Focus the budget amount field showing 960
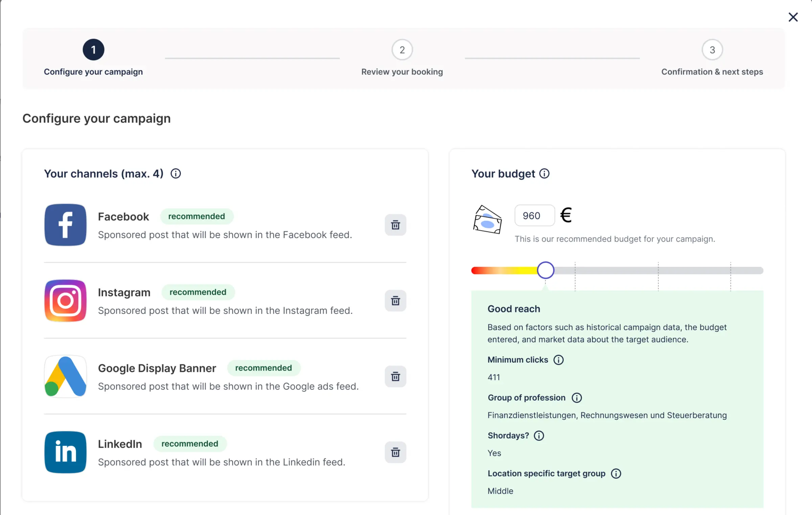This screenshot has height=515, width=812. [x=535, y=216]
